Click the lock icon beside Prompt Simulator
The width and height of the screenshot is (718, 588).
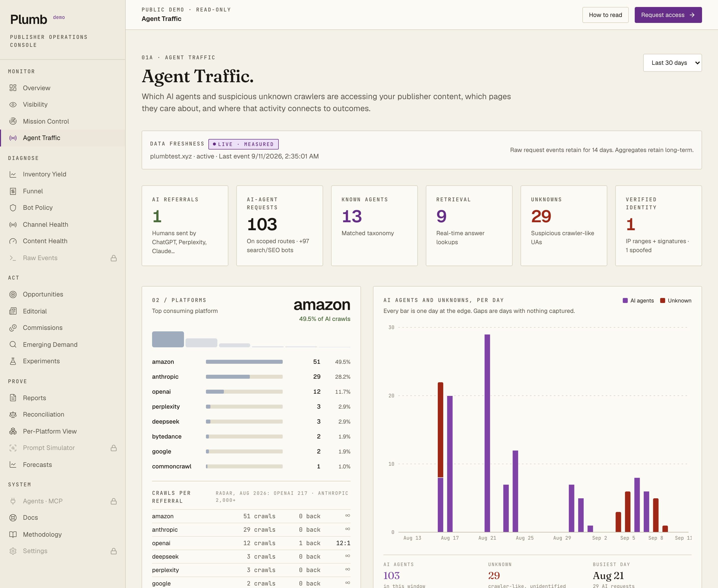tap(114, 448)
